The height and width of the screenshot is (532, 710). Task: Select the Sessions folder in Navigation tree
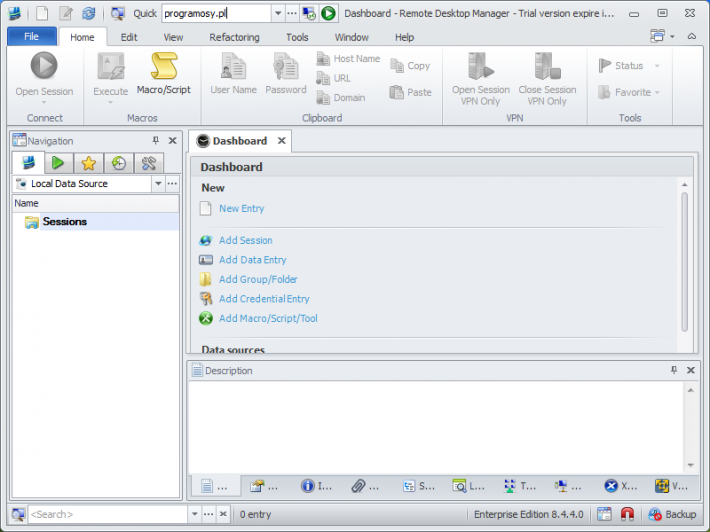[x=65, y=222]
